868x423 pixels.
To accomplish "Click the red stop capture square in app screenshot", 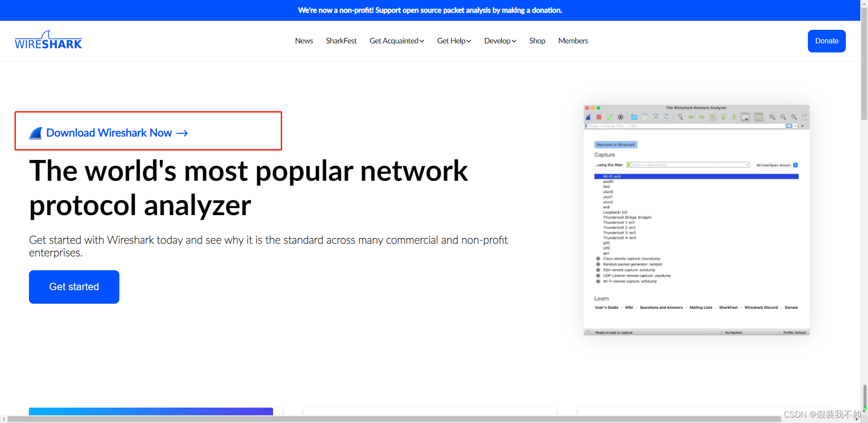I will coord(599,117).
